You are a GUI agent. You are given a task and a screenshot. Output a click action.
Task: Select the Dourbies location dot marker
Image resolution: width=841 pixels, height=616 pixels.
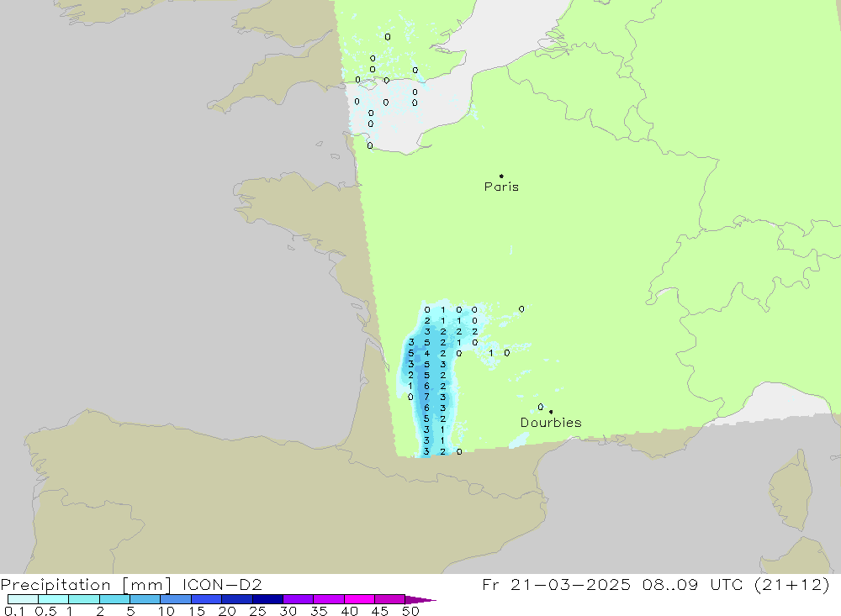point(551,412)
